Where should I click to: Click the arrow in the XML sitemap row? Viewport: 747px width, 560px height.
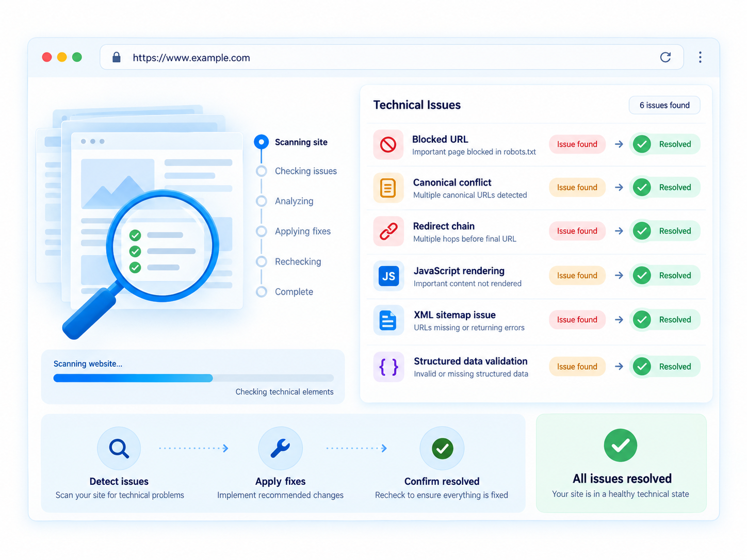(619, 320)
